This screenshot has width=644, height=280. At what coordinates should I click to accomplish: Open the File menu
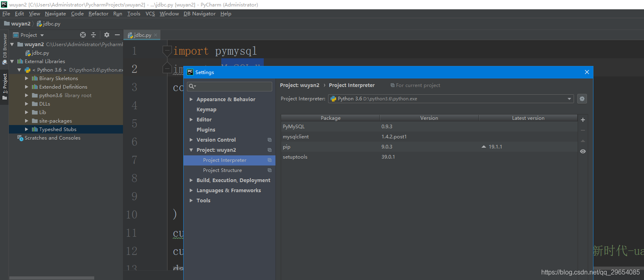[6, 14]
